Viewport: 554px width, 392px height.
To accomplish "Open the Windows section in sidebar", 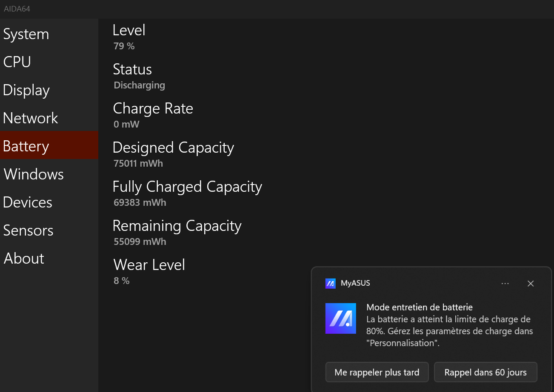I will point(34,174).
